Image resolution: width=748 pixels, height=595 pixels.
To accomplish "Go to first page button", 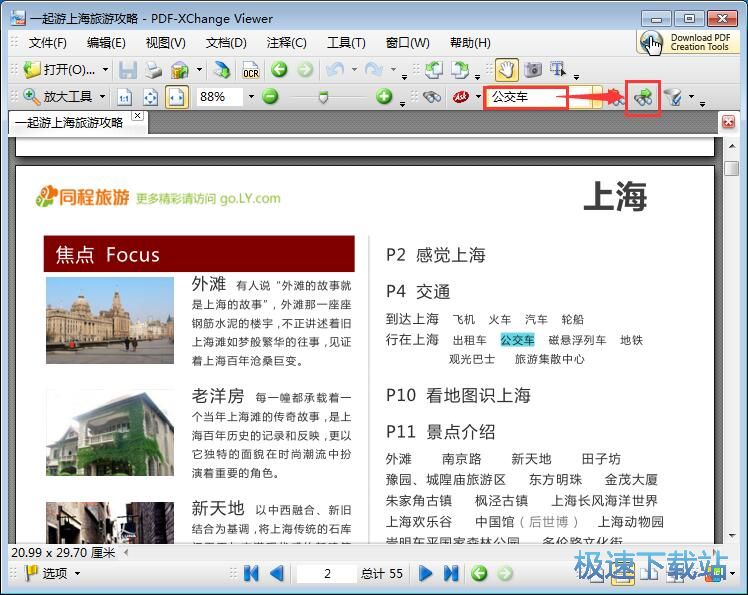I will 251,573.
